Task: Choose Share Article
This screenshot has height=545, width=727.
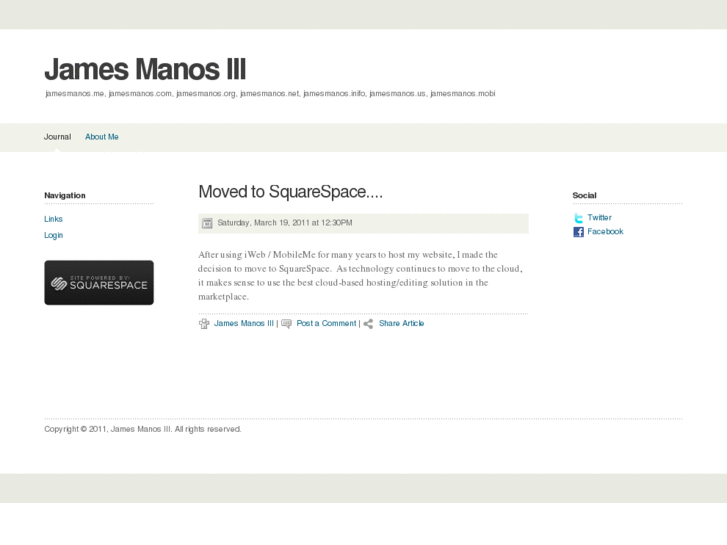Action: coord(401,323)
